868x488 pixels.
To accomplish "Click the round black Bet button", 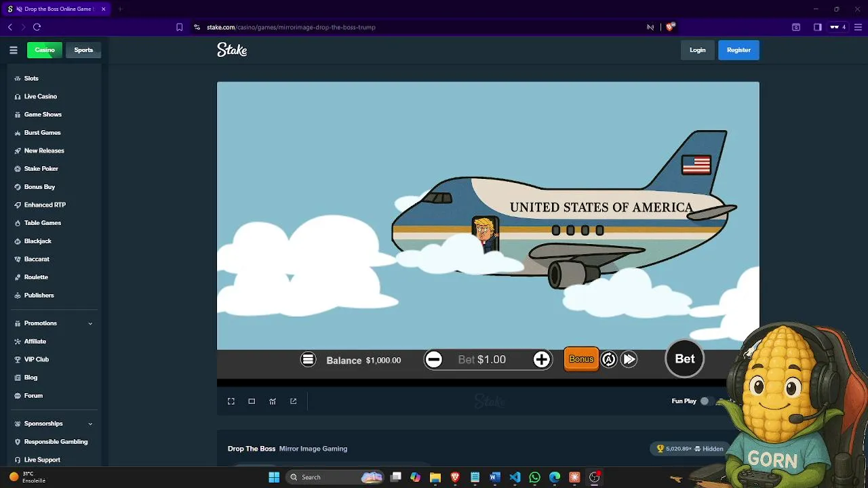I will (685, 359).
